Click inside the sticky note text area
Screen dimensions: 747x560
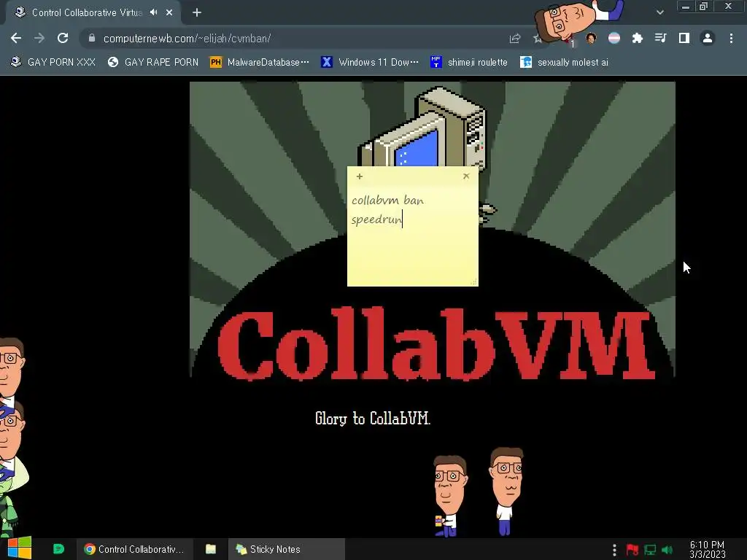pos(413,234)
